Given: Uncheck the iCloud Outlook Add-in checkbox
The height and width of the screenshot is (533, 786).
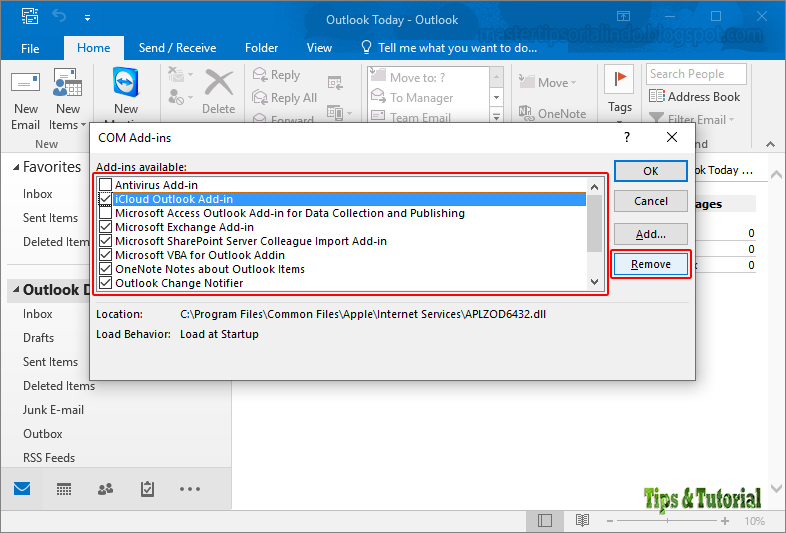Looking at the screenshot, I should (105, 199).
